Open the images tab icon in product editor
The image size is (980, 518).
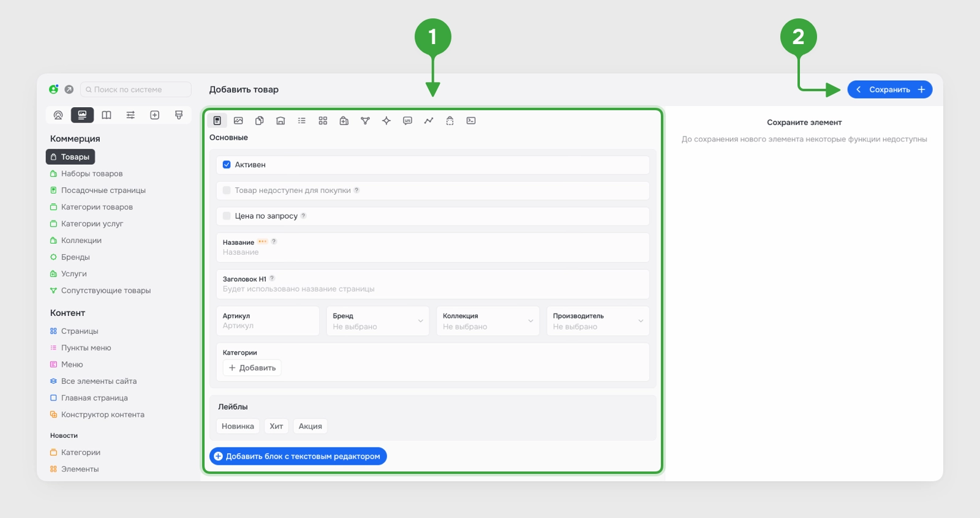(238, 121)
